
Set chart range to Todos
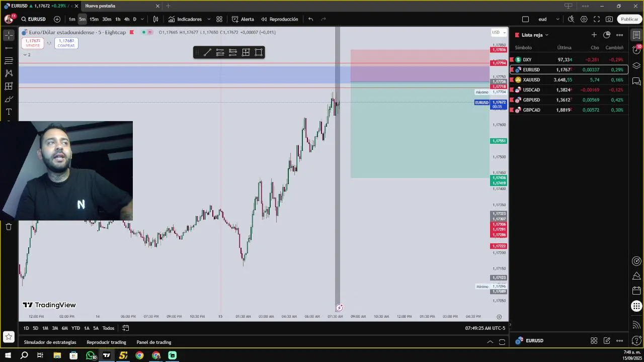[x=108, y=328]
